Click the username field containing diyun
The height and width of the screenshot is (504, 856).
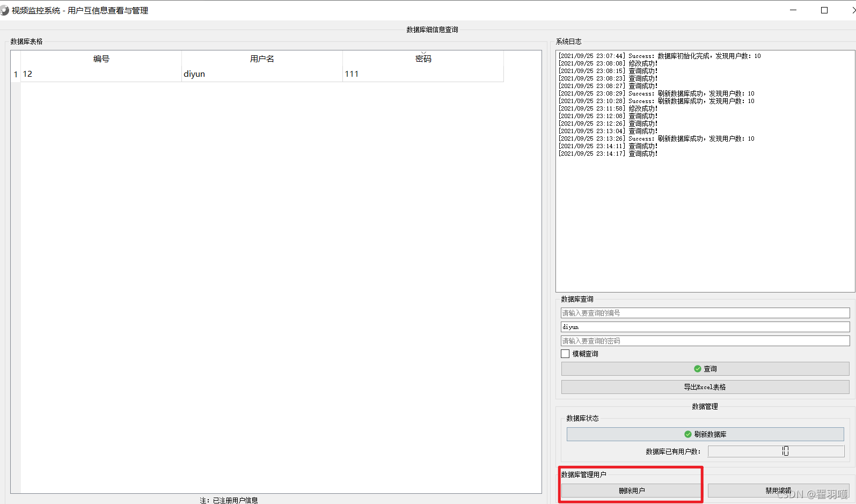705,327
